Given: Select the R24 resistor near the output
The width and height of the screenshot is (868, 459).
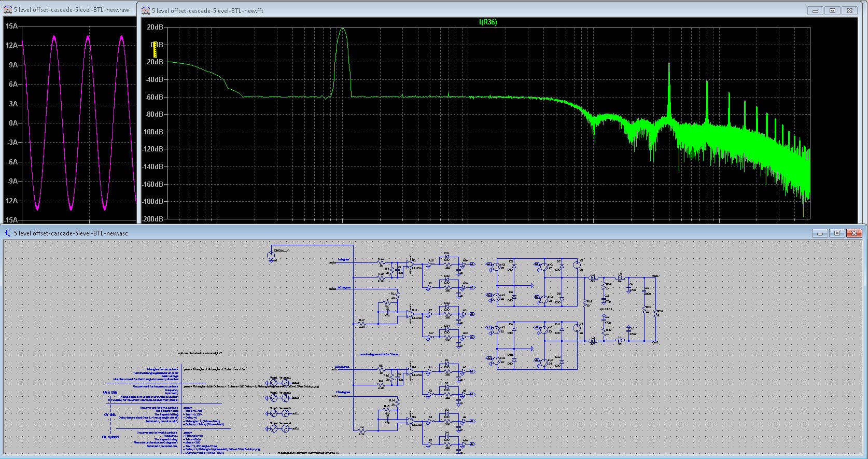Looking at the screenshot, I should tap(645, 310).
